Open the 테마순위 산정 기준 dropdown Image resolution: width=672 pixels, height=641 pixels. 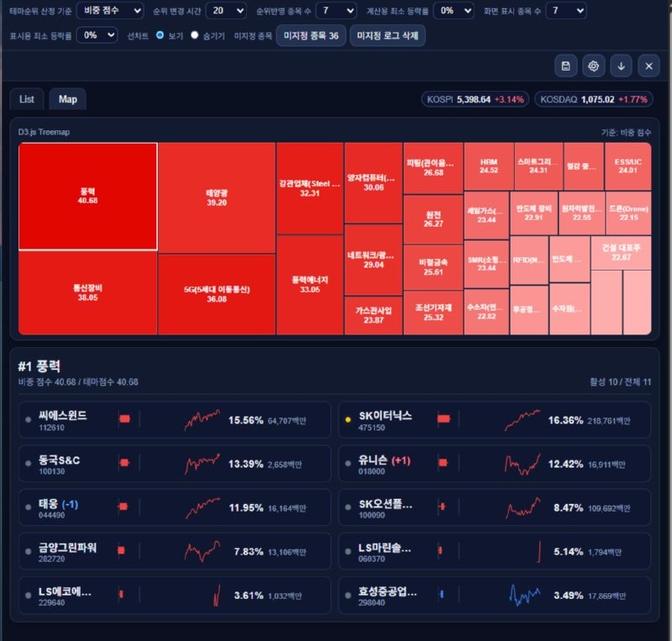109,10
